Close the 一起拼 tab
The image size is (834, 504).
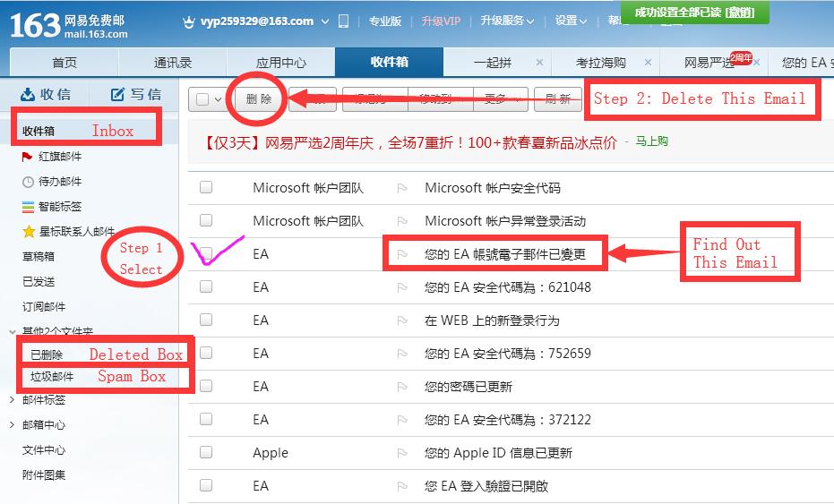pyautogui.click(x=539, y=62)
